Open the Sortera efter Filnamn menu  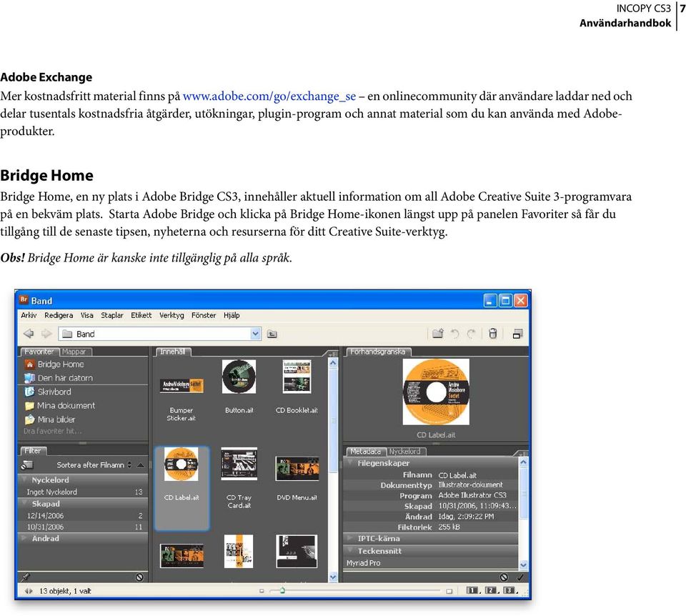[94, 465]
